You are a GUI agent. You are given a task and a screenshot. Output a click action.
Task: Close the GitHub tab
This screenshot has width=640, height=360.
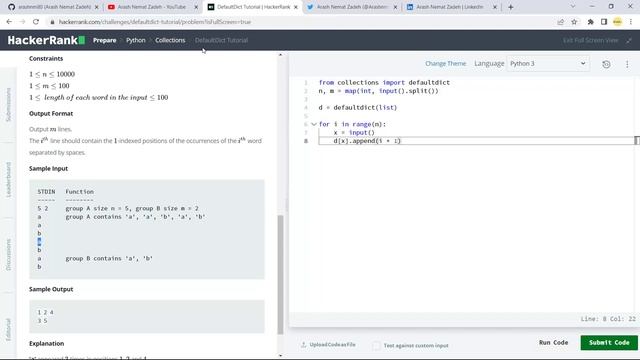(96, 7)
